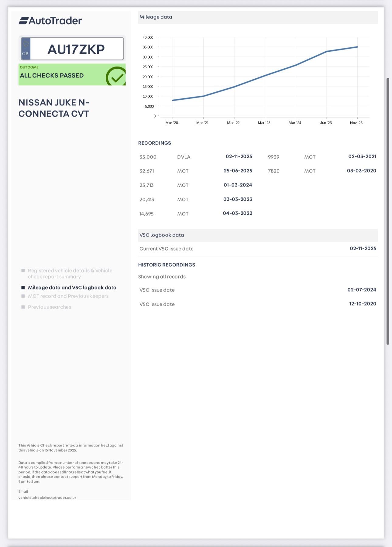392x547 pixels.
Task: Go to MOT record and Previous keepers
Action: [x=68, y=296]
